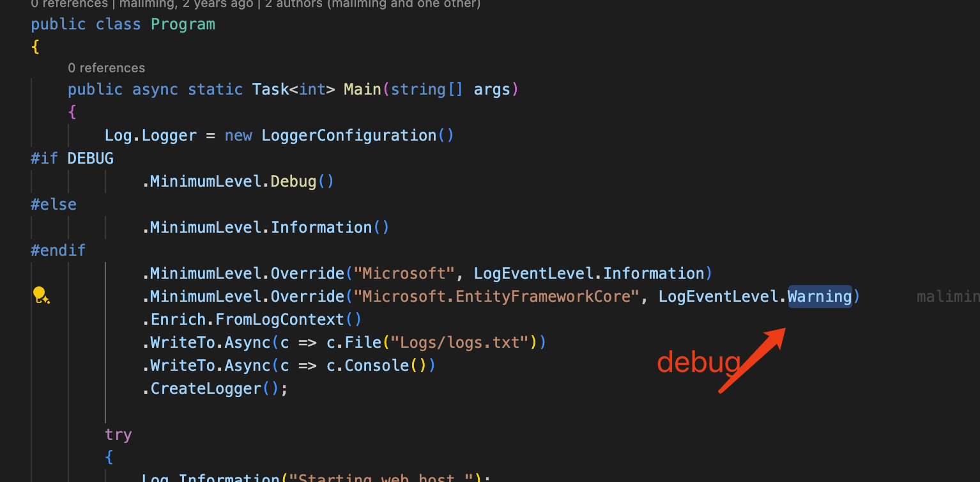The width and height of the screenshot is (980, 482).
Task: Click the red debug annotation text
Action: [x=698, y=363]
